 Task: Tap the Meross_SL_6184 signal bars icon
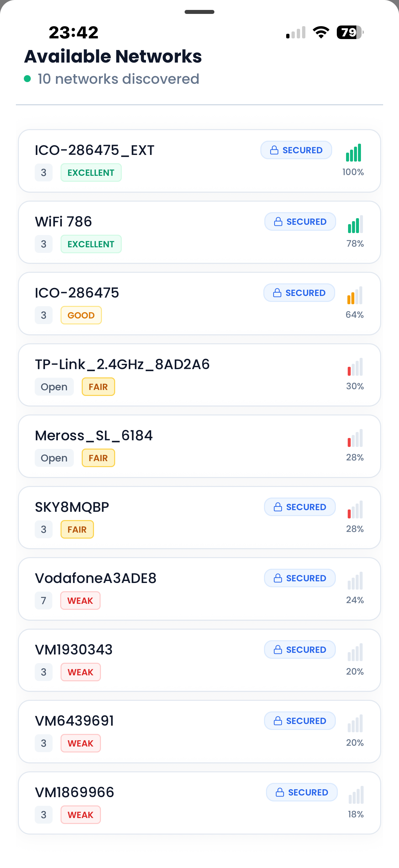355,438
